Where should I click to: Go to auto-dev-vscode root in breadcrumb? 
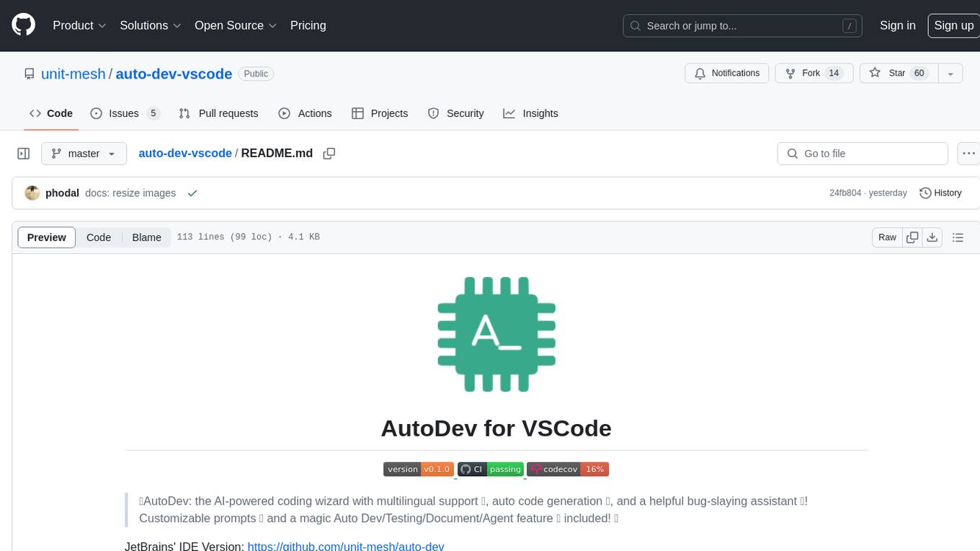click(184, 153)
